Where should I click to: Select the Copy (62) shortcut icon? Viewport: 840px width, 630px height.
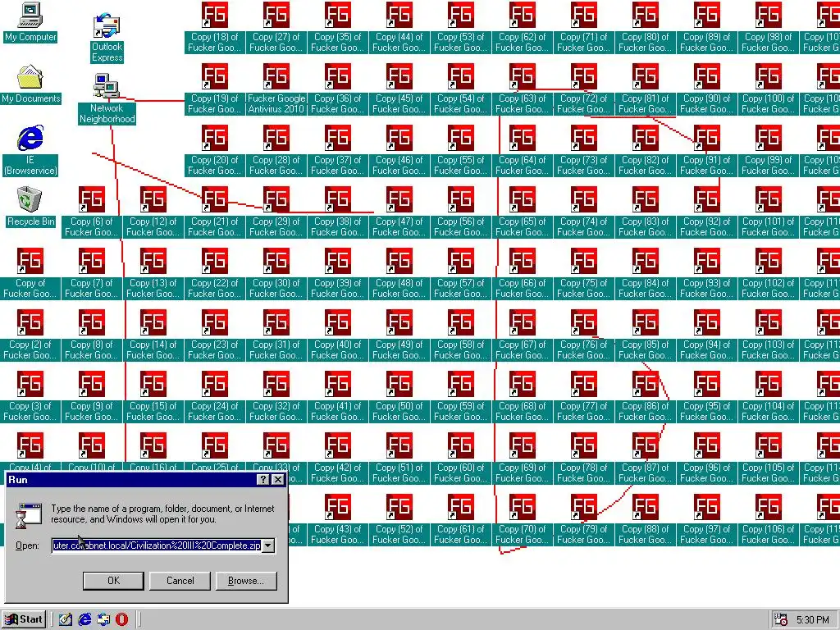523,28
